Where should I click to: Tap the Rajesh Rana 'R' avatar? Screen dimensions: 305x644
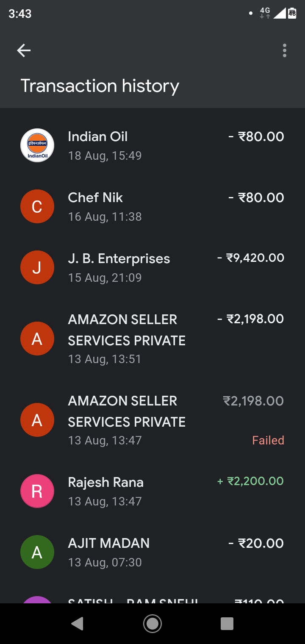coord(37,491)
